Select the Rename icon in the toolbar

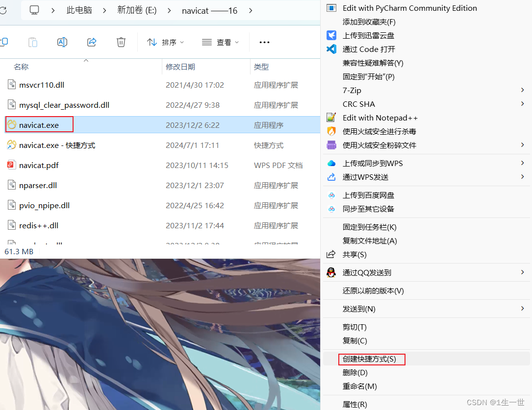(x=62, y=42)
